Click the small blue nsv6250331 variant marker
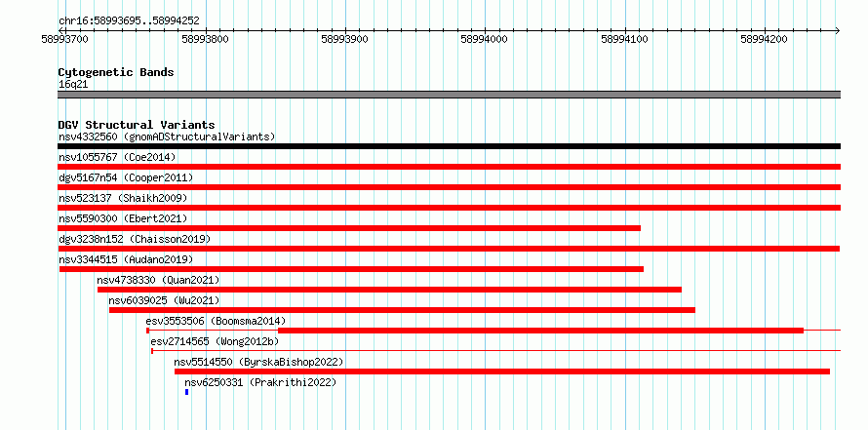 pyautogui.click(x=187, y=392)
